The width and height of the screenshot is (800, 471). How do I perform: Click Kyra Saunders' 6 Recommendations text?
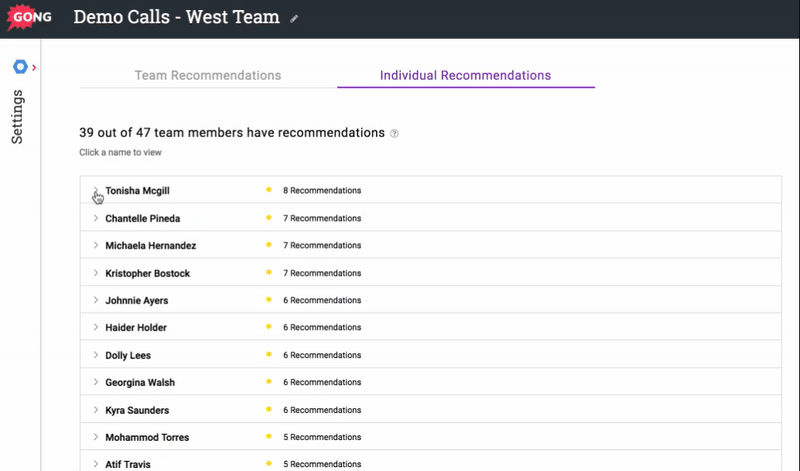(322, 410)
